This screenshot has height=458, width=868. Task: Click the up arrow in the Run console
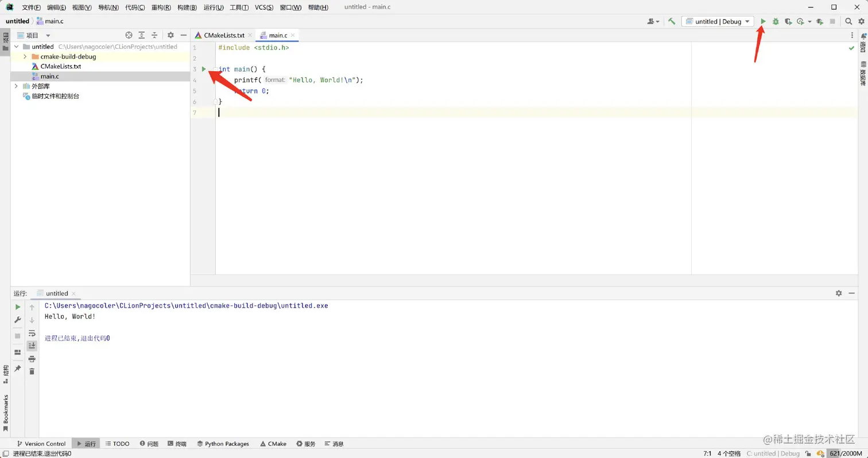point(32,307)
